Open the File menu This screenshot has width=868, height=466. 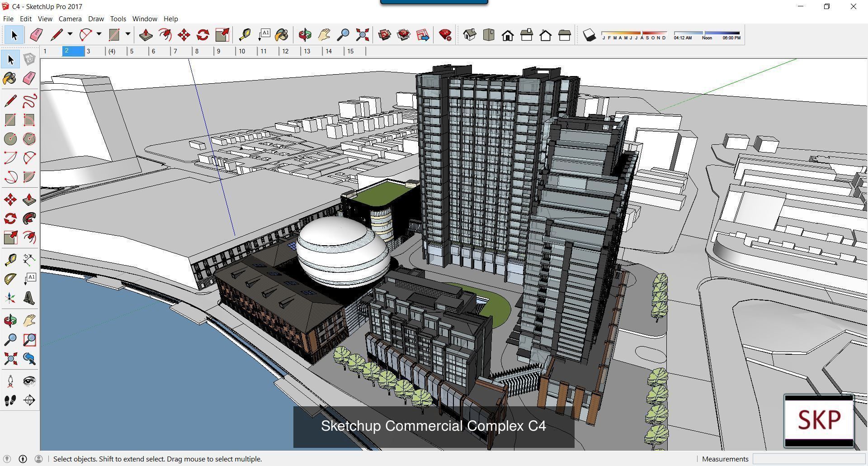click(x=8, y=19)
